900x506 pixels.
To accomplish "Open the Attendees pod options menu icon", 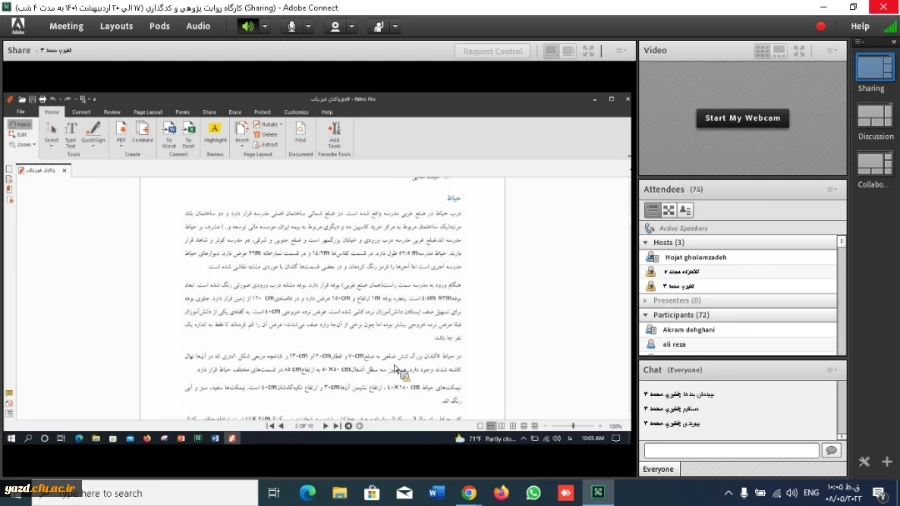I will [x=830, y=189].
